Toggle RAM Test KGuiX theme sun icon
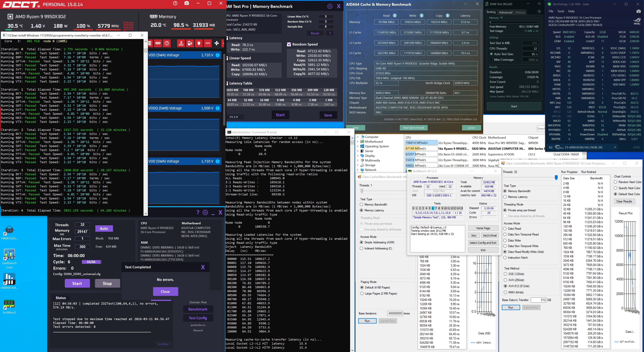Image resolution: width=644 pixels, height=352 pixels. [539, 12]
